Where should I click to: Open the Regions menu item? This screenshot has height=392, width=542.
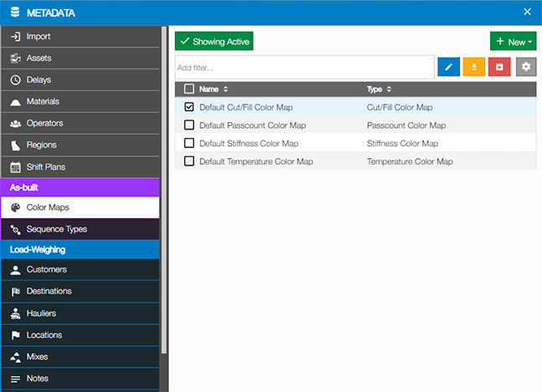(x=79, y=145)
